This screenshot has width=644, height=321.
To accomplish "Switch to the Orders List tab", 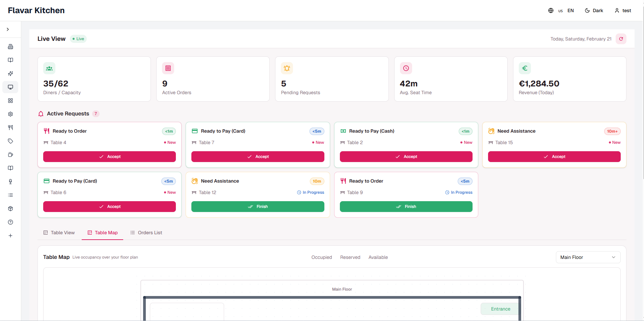I will click(x=146, y=233).
